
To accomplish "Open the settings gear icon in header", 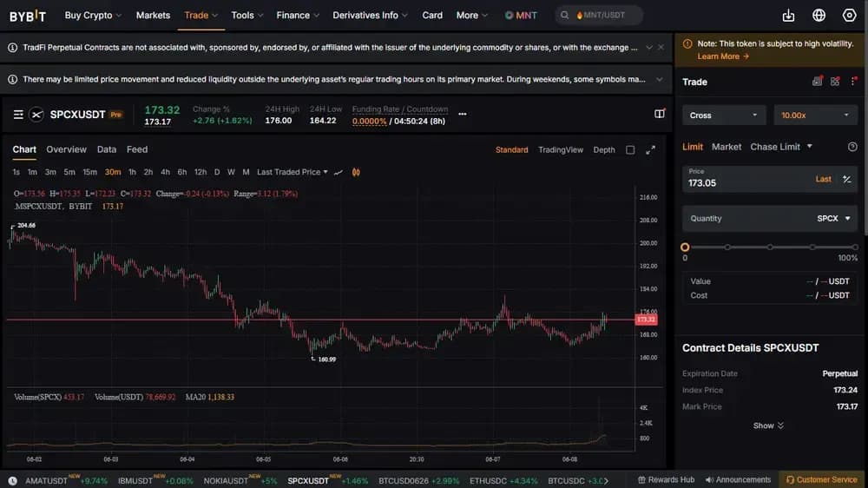I will point(849,16).
